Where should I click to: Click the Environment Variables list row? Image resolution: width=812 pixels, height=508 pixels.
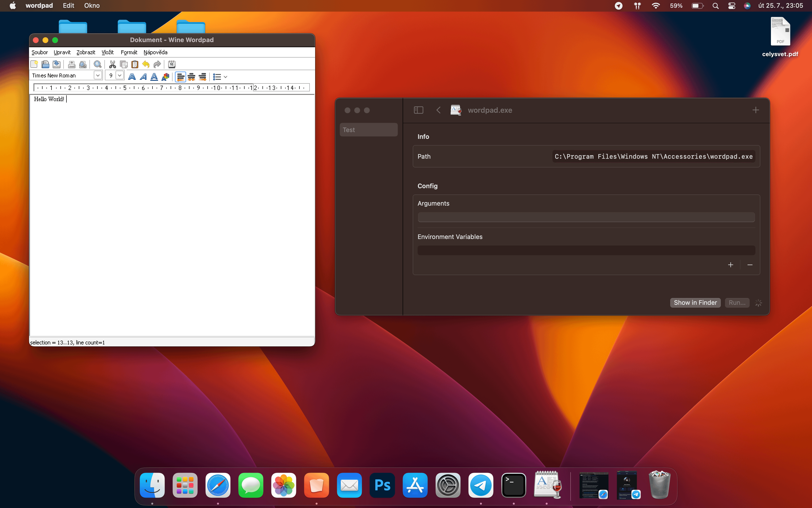point(586,250)
